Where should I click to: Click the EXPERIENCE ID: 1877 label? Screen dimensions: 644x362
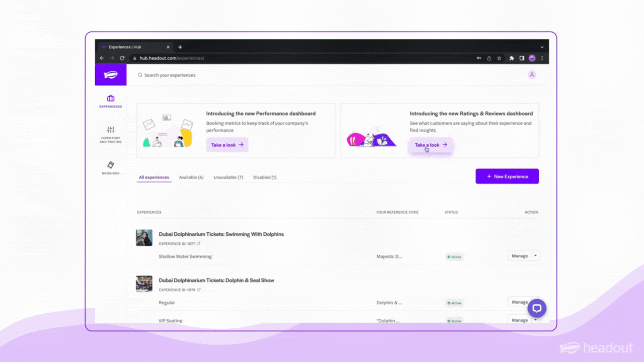[177, 244]
